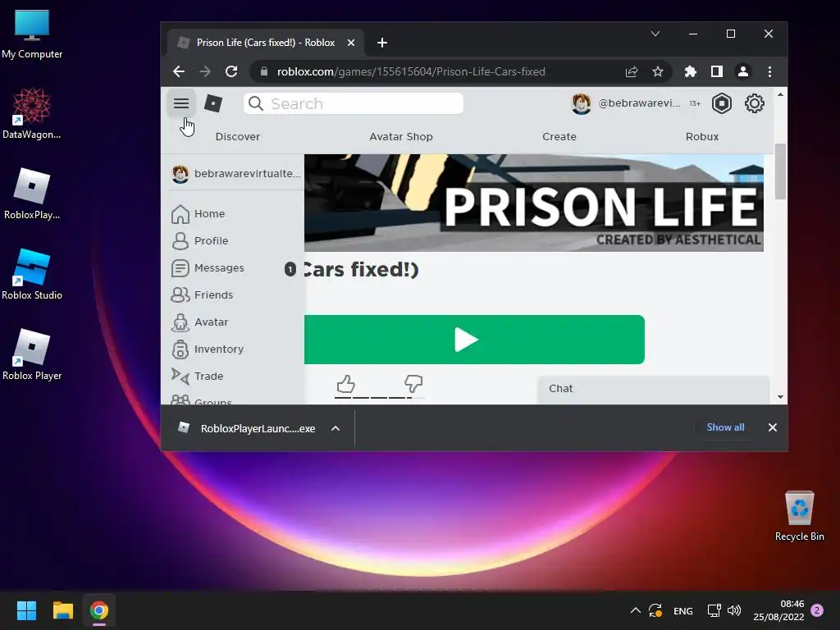This screenshot has height=630, width=840.
Task: Bookmark this page with star icon
Action: coord(658,72)
